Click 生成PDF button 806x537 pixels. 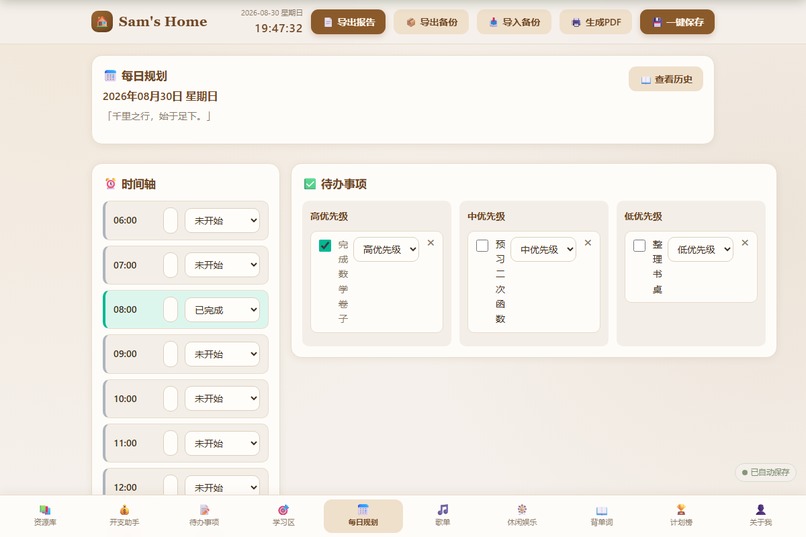pyautogui.click(x=596, y=22)
